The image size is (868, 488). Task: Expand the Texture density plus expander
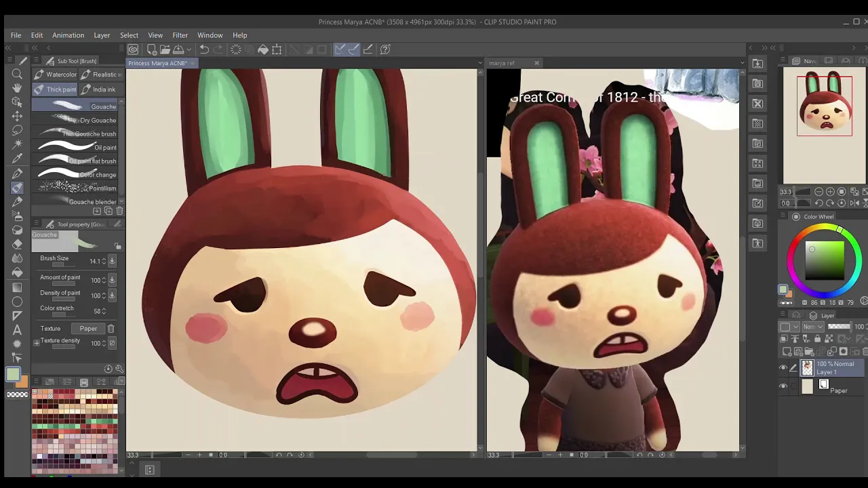click(36, 343)
